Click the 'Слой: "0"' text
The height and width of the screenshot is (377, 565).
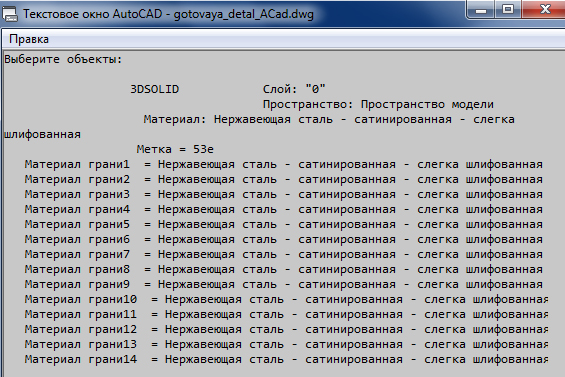[294, 89]
